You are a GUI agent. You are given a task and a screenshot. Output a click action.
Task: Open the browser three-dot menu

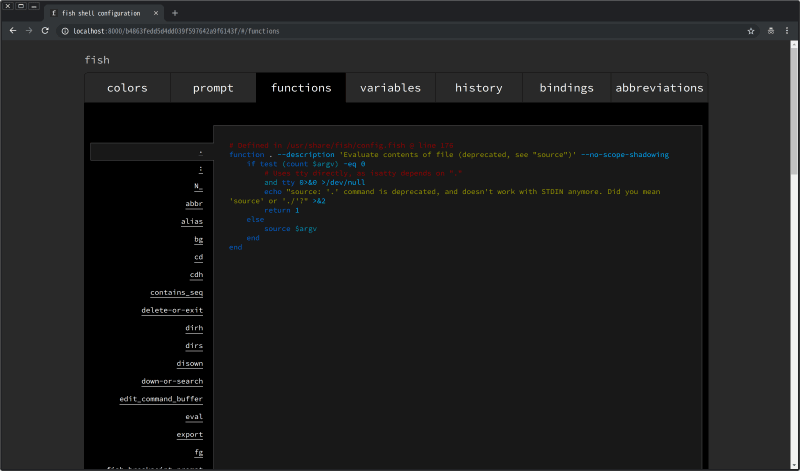pyautogui.click(x=787, y=31)
